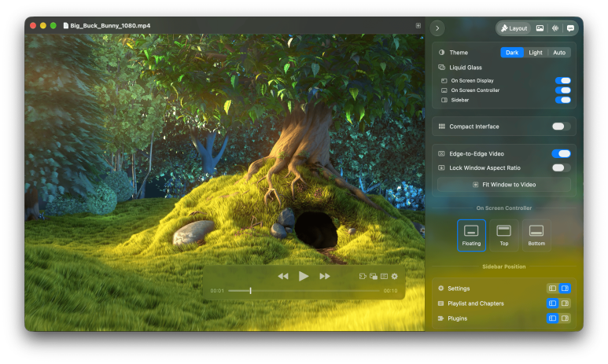608x364 pixels.
Task: Click the 'On Screen Controller' section heading
Action: 503,208
